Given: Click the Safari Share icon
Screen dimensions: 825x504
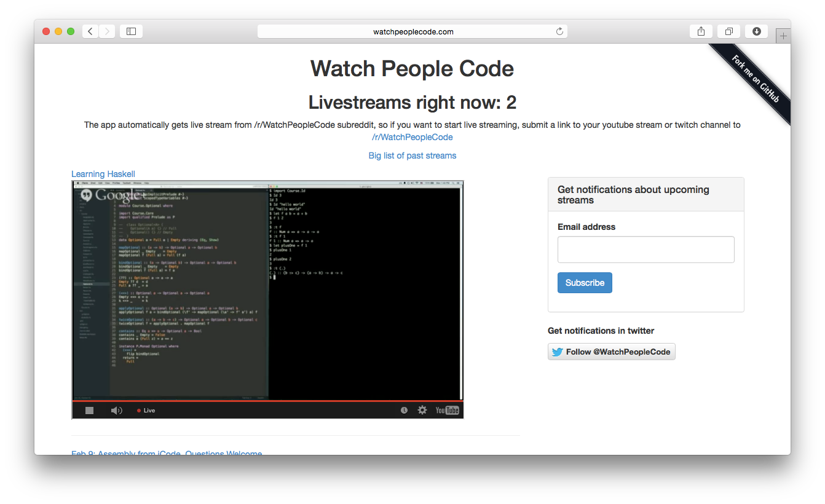Looking at the screenshot, I should [x=701, y=31].
